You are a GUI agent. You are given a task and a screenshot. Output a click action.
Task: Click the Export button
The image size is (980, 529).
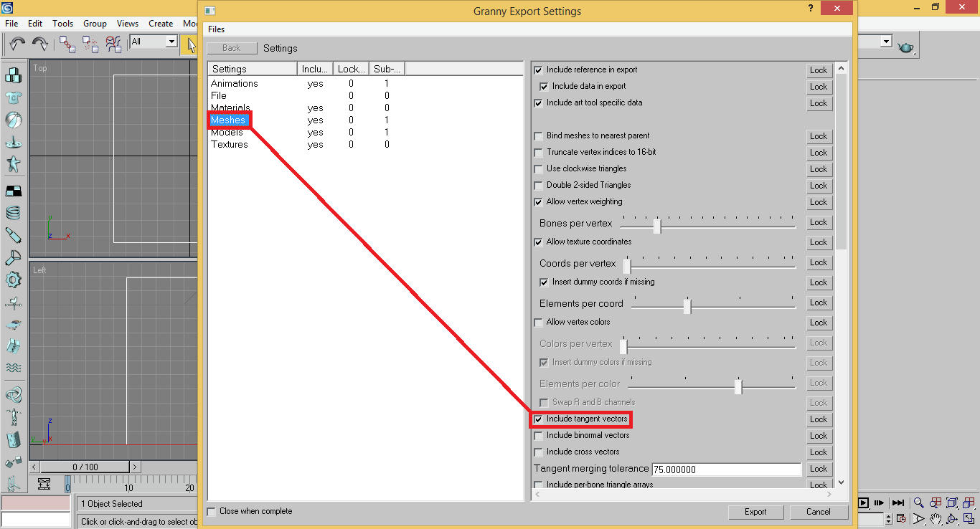(755, 512)
